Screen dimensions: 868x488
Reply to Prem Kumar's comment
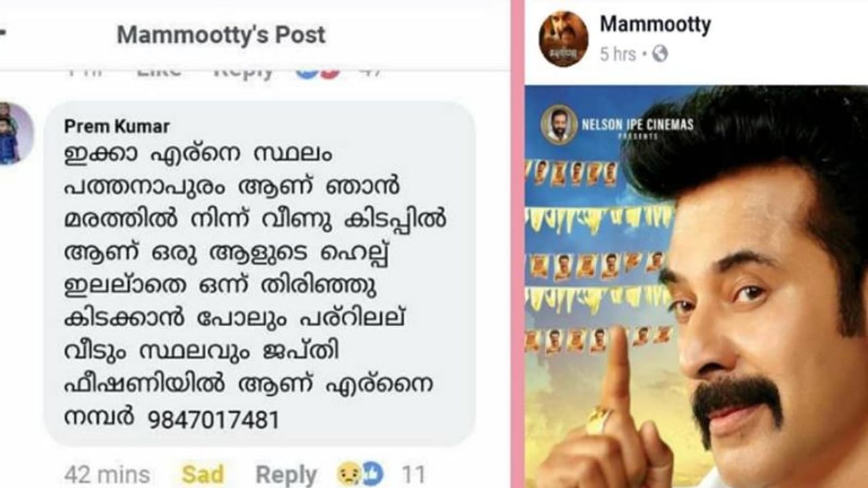coord(285,474)
